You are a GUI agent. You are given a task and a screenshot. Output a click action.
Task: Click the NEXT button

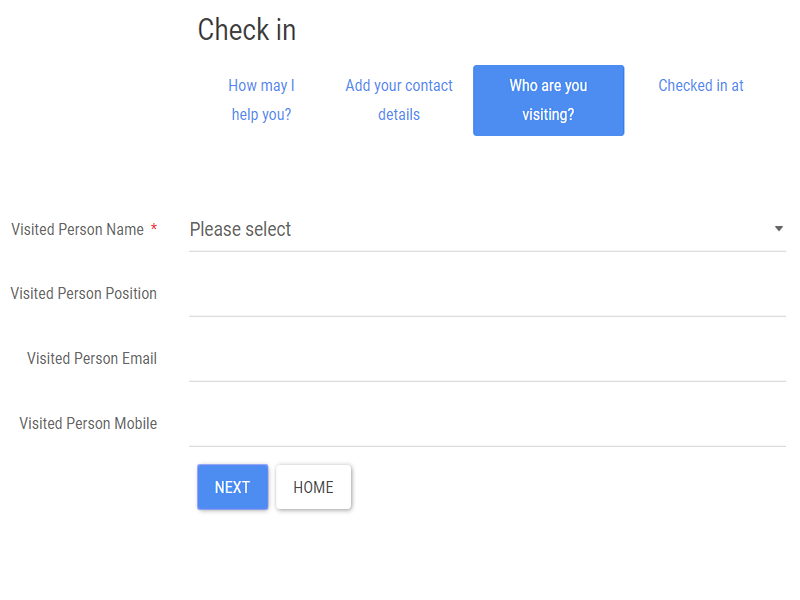[x=232, y=487]
